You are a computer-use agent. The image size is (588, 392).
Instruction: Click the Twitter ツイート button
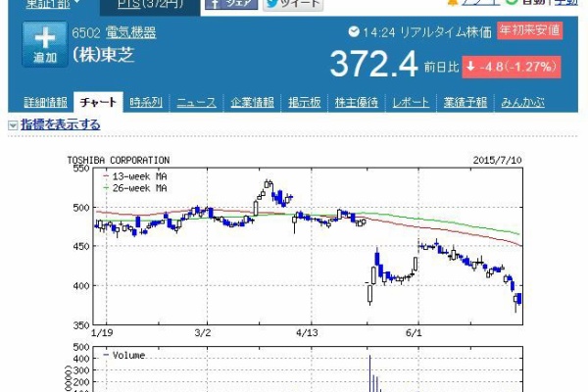[293, 4]
